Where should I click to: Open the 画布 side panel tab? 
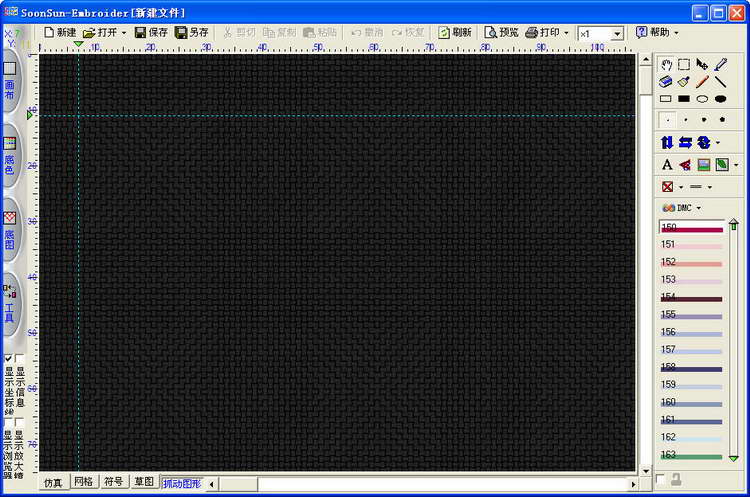click(10, 80)
